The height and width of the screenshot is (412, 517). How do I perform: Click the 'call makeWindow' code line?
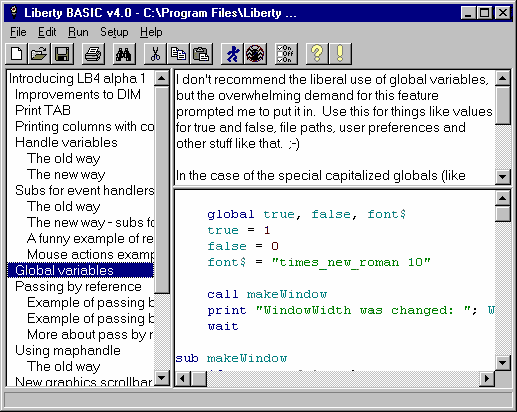[267, 294]
